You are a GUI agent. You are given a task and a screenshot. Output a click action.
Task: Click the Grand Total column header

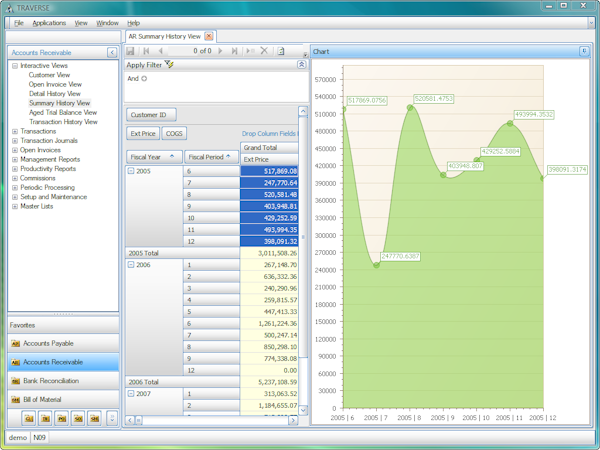click(269, 147)
